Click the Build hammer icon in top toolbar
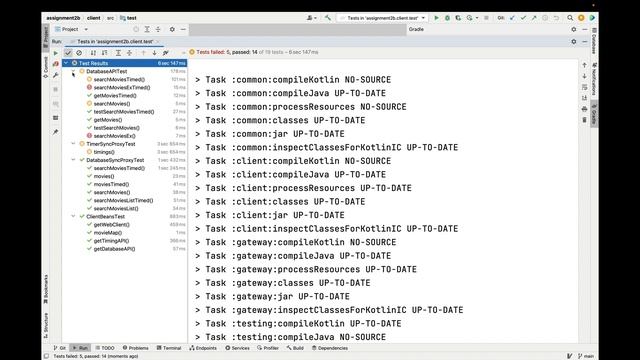This screenshot has width=640, height=360. pyautogui.click(x=328, y=18)
